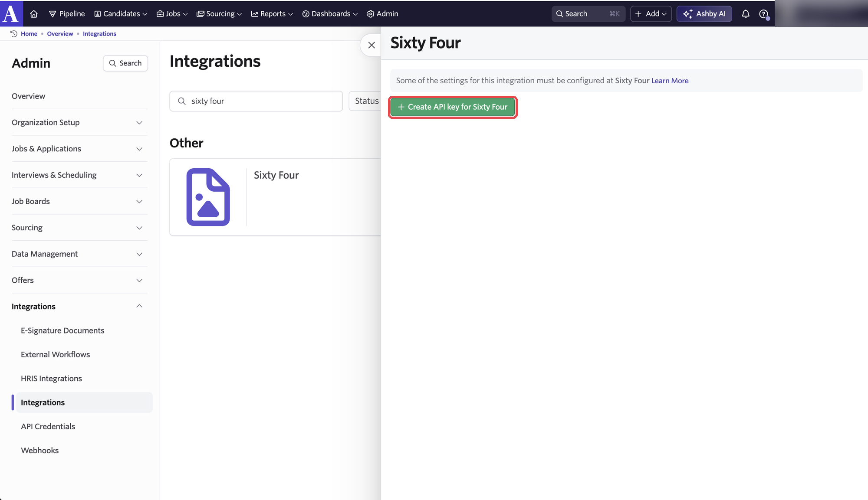Expand Data Management section
The height and width of the screenshot is (500, 868).
pos(79,254)
